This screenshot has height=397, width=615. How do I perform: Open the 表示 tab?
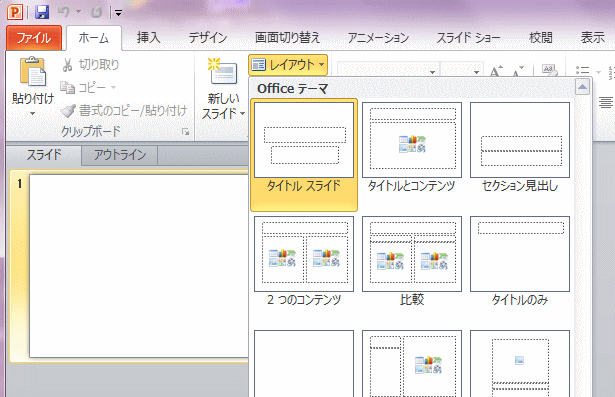tap(592, 38)
